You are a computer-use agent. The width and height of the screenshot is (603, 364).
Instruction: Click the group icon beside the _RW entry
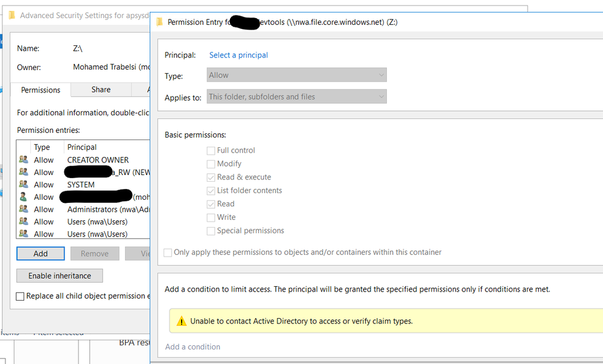coord(24,171)
